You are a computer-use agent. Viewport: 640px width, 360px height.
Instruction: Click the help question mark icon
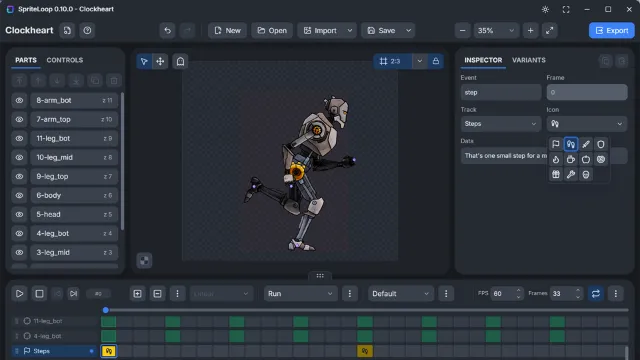[x=87, y=30]
